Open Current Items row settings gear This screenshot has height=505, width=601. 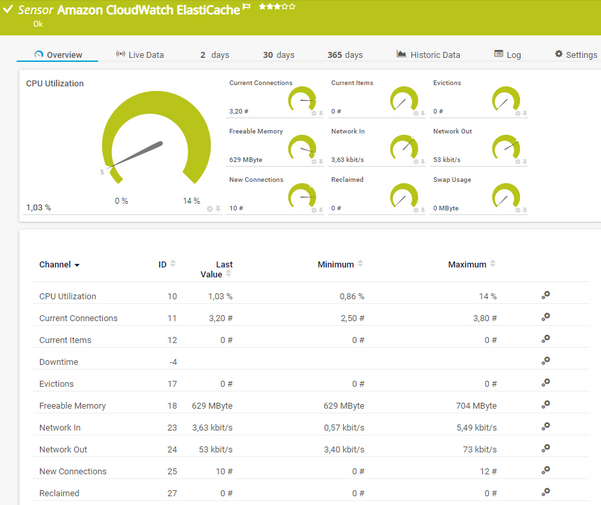pyautogui.click(x=546, y=339)
